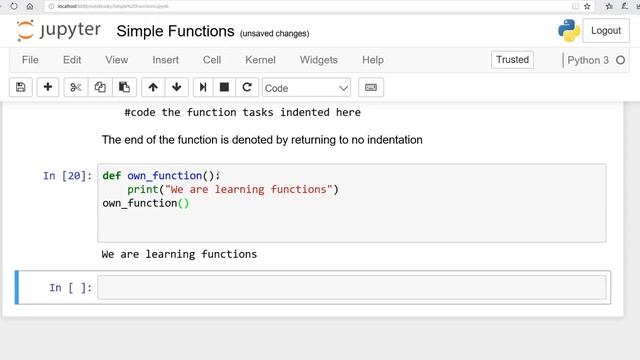The height and width of the screenshot is (360, 640).
Task: Open browser reading view icon
Action: click(x=576, y=6)
